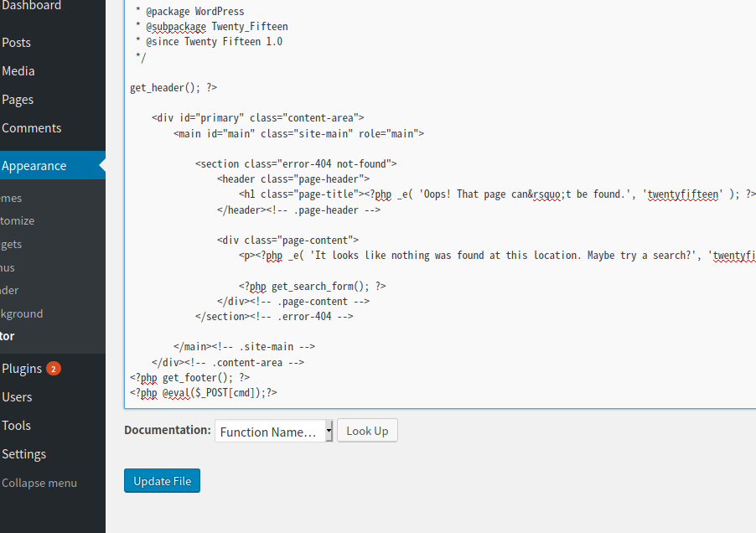Click the </main><!-- .site-main --> line
Screen dimensions: 756x533
[245, 346]
